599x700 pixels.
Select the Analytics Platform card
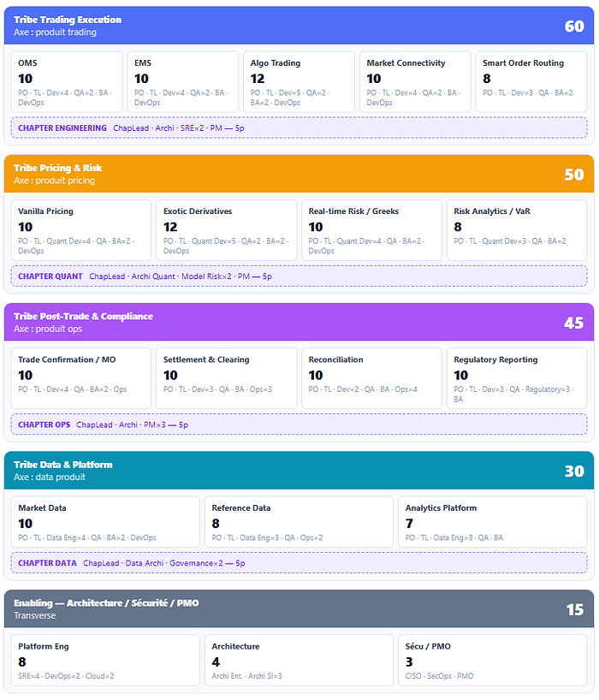pos(493,521)
